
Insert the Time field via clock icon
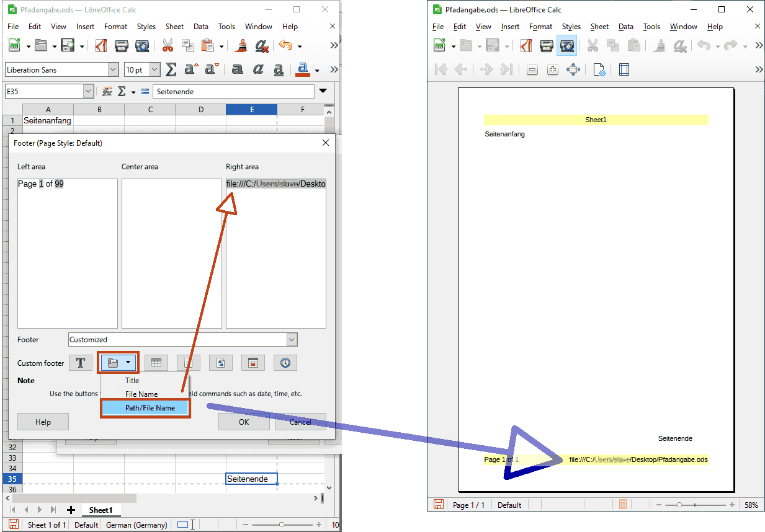(x=285, y=363)
